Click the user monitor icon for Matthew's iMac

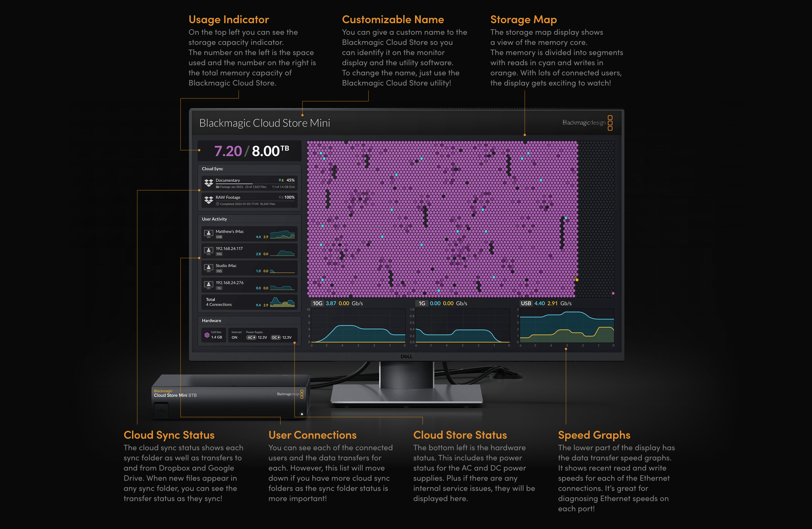coord(209,234)
